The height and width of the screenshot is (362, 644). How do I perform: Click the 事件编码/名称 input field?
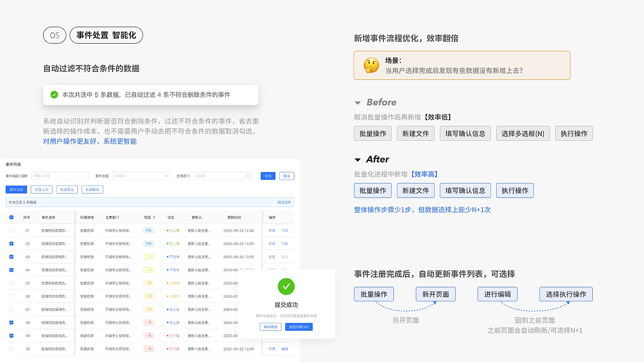click(60, 176)
